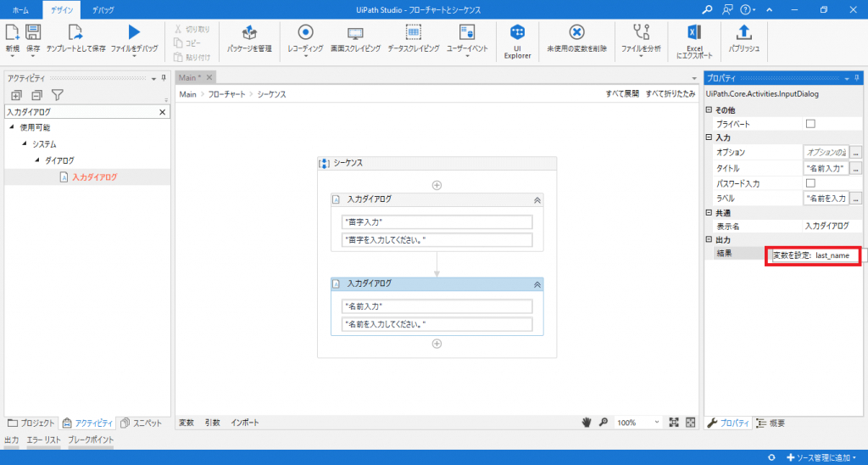
Task: Click Main breadcrumb
Action: [187, 94]
